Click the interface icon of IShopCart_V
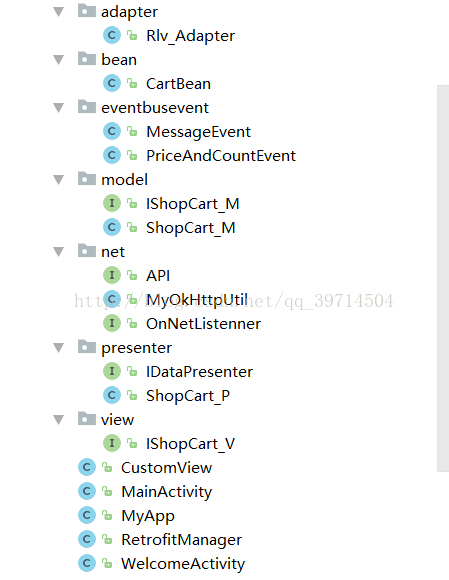The image size is (449, 580). click(x=112, y=443)
